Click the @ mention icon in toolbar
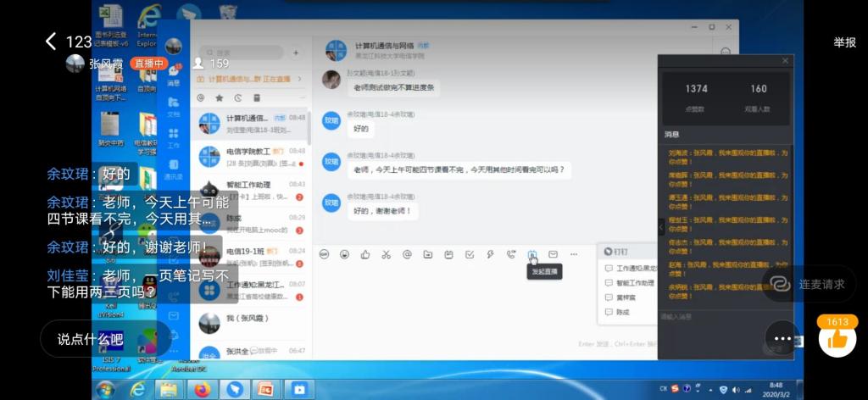The width and height of the screenshot is (868, 400). point(407,254)
